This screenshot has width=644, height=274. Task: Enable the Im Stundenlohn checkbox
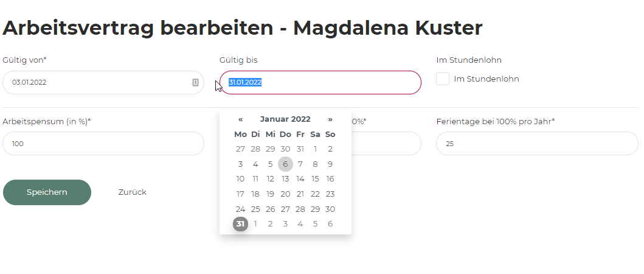tap(443, 79)
